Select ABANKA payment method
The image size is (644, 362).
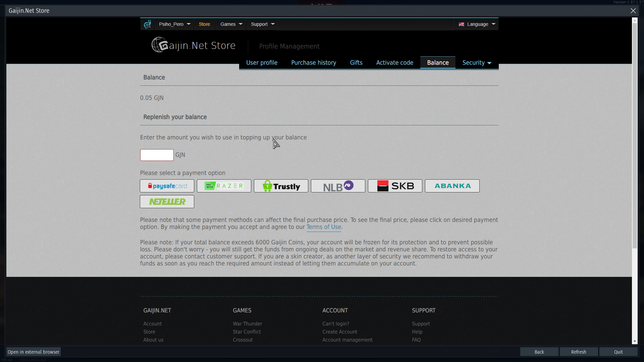click(452, 186)
